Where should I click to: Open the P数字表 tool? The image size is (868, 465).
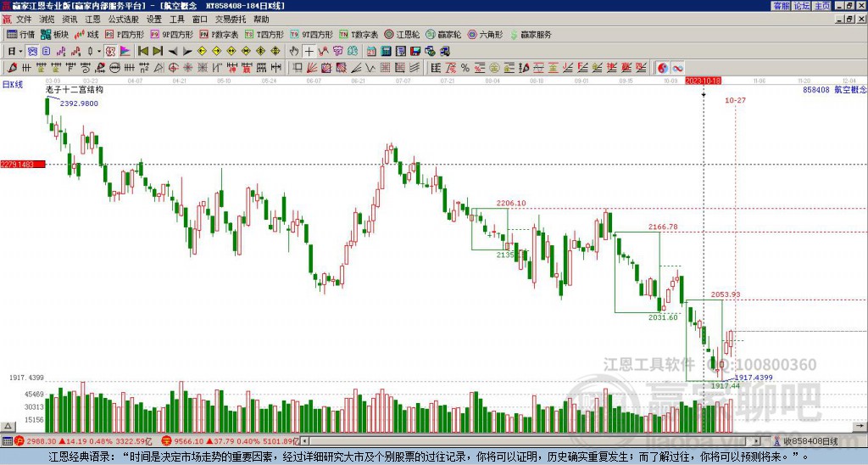(219, 34)
